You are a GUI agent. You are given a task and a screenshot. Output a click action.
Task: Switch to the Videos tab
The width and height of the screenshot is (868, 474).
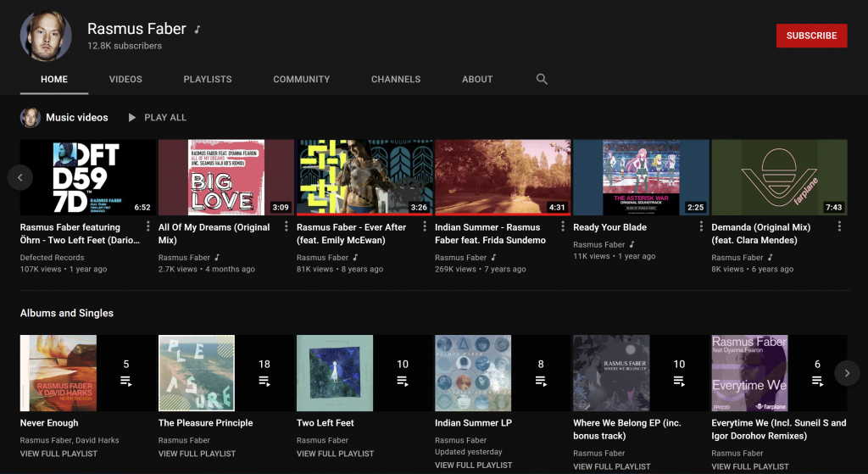125,79
